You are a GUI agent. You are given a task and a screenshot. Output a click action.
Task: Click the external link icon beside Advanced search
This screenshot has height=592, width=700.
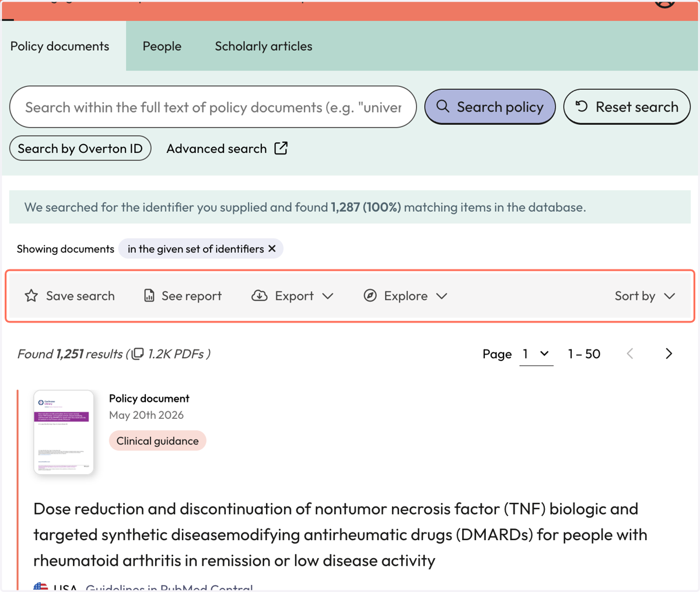pyautogui.click(x=281, y=148)
